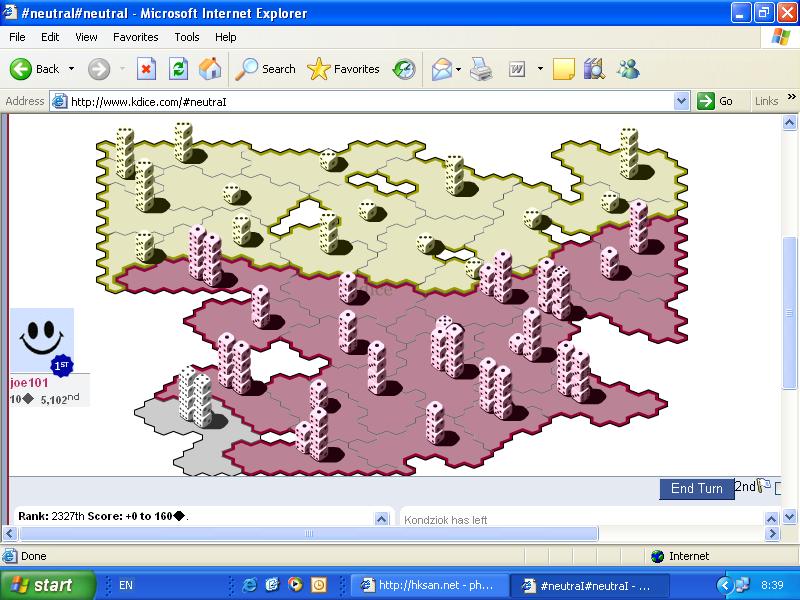
Task: Click the page vertical scrollbar thumb
Action: [x=789, y=313]
